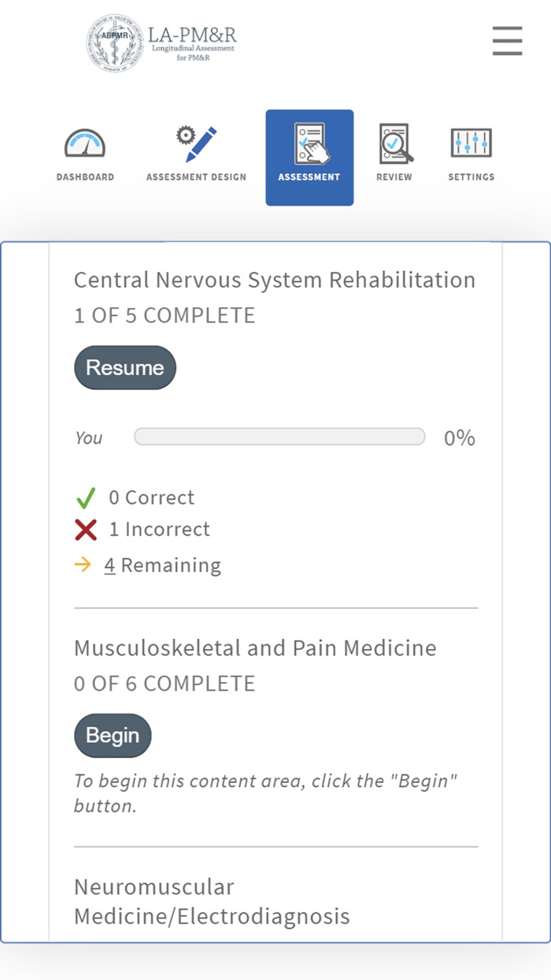Click the "You" progress bar
The width and height of the screenshot is (551, 980).
(x=279, y=437)
